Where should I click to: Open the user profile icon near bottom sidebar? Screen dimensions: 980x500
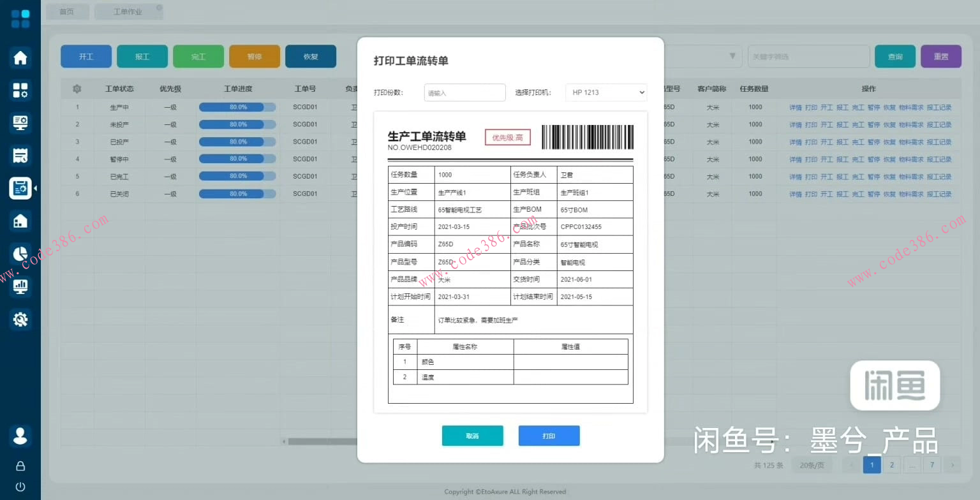click(x=20, y=436)
